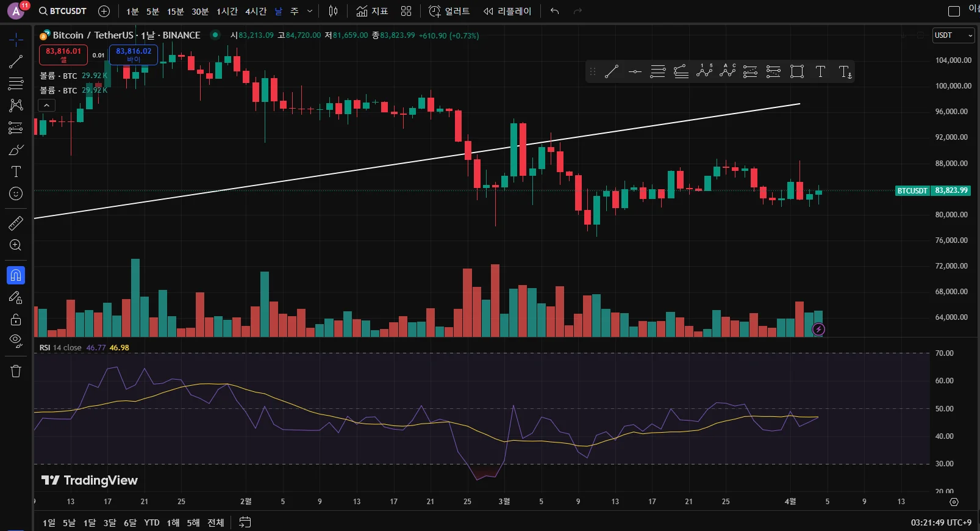Open the 얼러트 alert button
Image resolution: width=980 pixels, height=531 pixels.
[x=449, y=11]
